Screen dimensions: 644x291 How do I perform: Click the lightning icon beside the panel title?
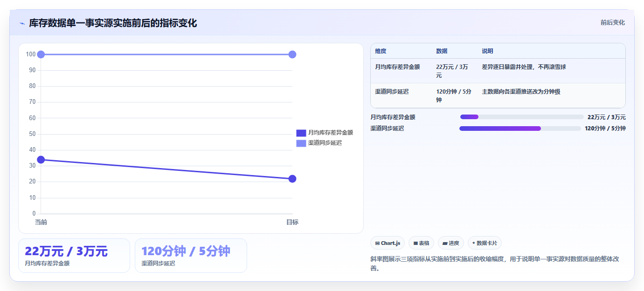[22, 23]
